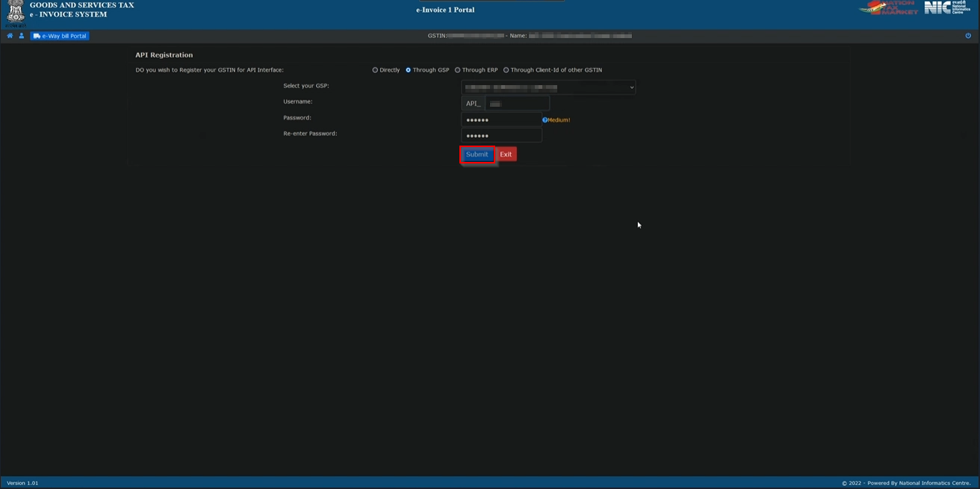
Task: Choose Through Client-Id of other GSTIN
Action: pyautogui.click(x=506, y=69)
